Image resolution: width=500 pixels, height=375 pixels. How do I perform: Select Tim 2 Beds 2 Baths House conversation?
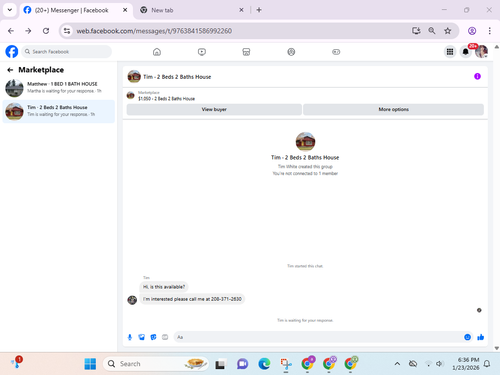(59, 111)
